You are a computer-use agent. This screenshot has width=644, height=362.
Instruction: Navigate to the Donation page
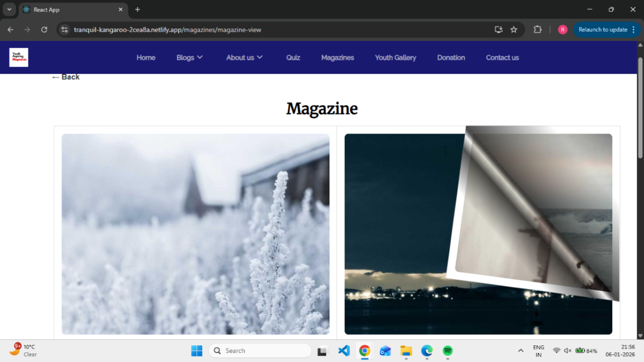(x=451, y=57)
